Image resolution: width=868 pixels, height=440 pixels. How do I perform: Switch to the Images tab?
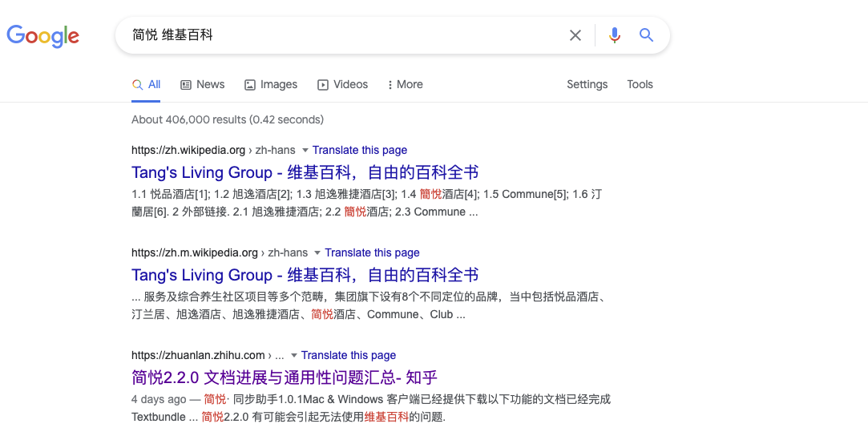click(x=271, y=85)
